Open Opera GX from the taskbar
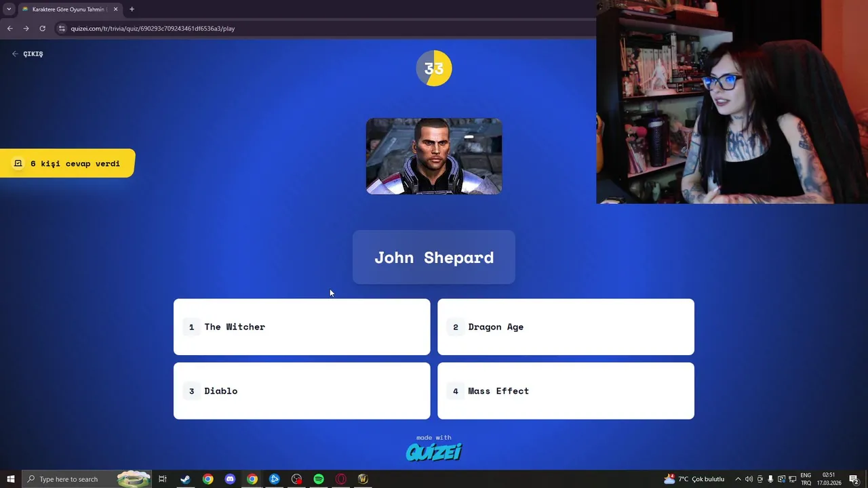Viewport: 868px width, 488px height. [341, 479]
